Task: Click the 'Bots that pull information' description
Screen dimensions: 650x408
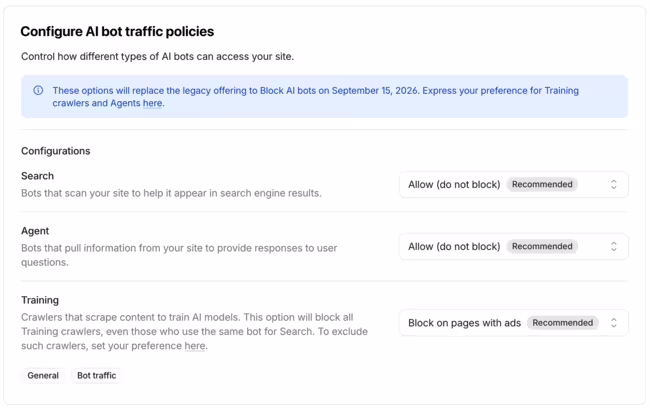Action: 179,255
